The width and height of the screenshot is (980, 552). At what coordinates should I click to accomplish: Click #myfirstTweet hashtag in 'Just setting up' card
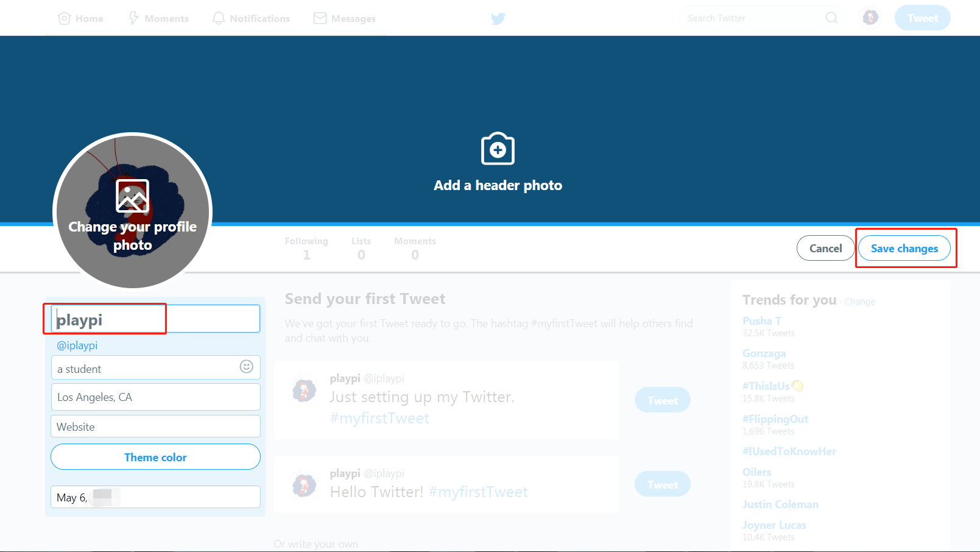tap(379, 418)
